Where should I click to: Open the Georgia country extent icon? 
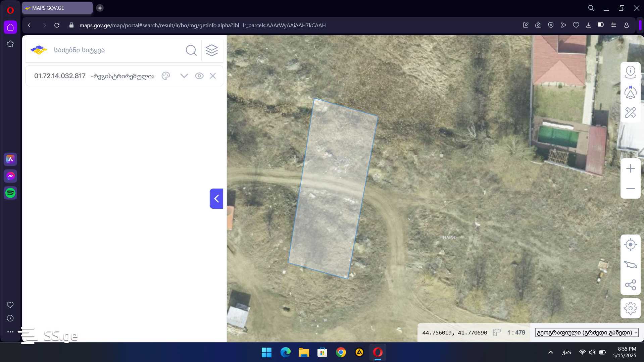click(630, 265)
